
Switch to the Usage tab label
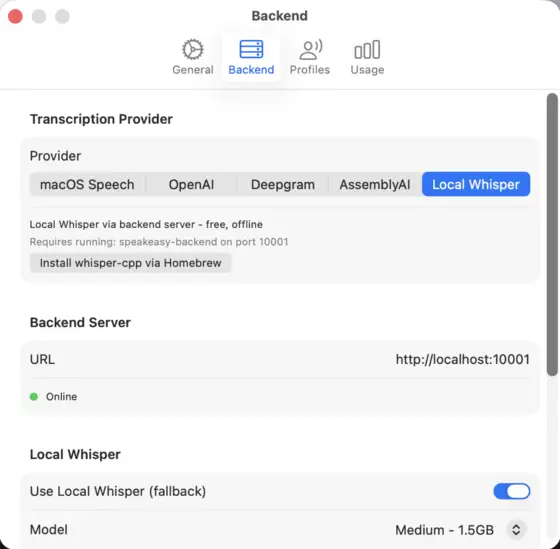[367, 70]
